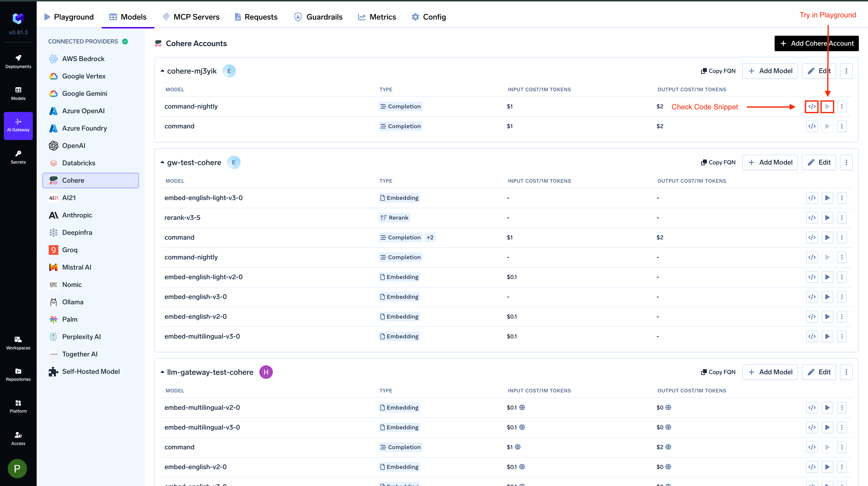Edit the llm-gateway-test-cohere account
Viewport: 868px width, 486px height.
(x=819, y=372)
